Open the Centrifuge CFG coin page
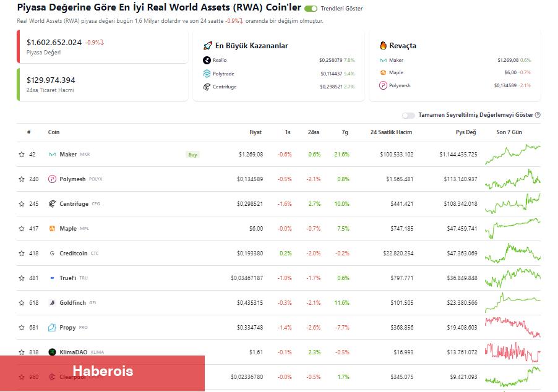The height and width of the screenshot is (392, 558). (x=80, y=204)
